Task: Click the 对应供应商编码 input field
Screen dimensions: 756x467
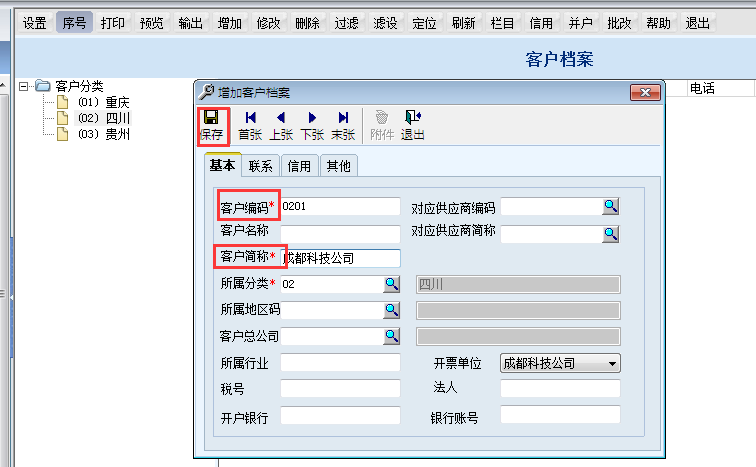Action: point(552,206)
